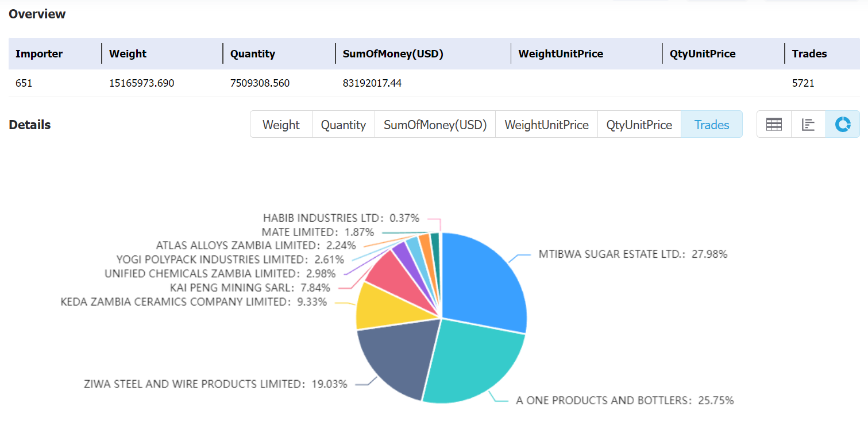Click weight value 15165973.690
868x422 pixels.
click(141, 83)
